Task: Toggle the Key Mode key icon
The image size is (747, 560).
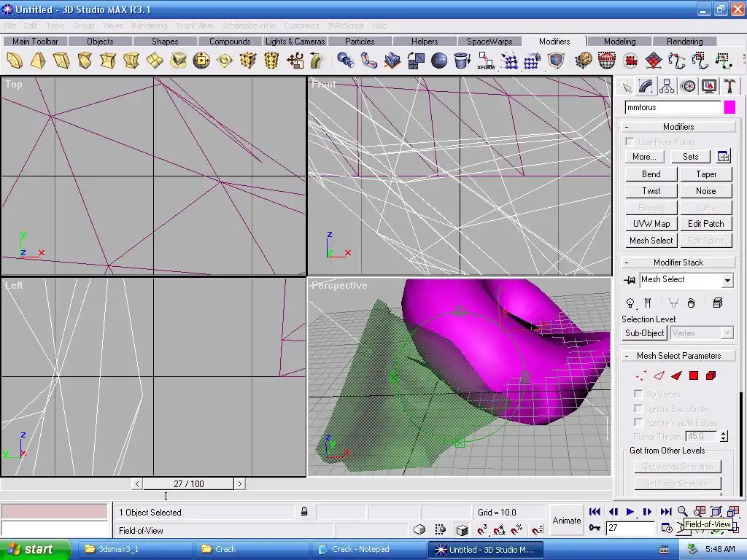Action: [x=595, y=528]
